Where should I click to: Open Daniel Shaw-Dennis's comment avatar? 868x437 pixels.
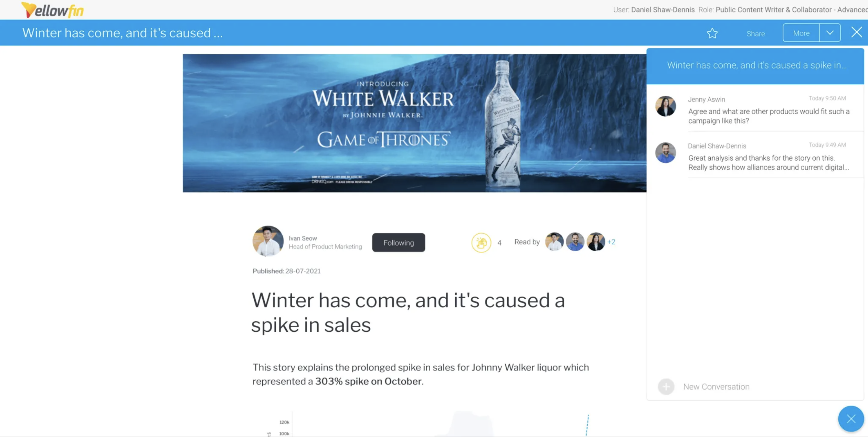(665, 152)
